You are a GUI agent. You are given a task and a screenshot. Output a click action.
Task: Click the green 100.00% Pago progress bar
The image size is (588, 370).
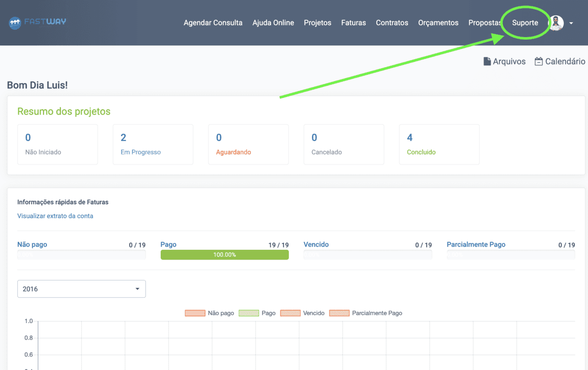[225, 255]
